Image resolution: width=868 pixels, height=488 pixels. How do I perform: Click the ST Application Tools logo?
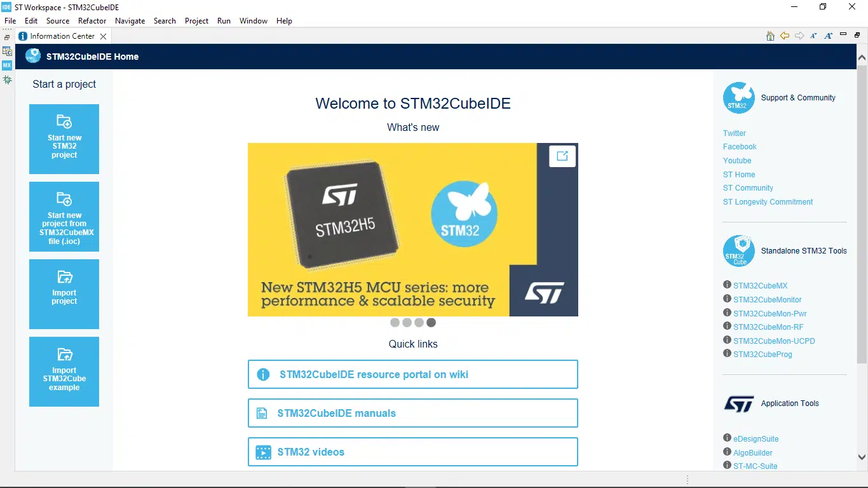tap(739, 403)
